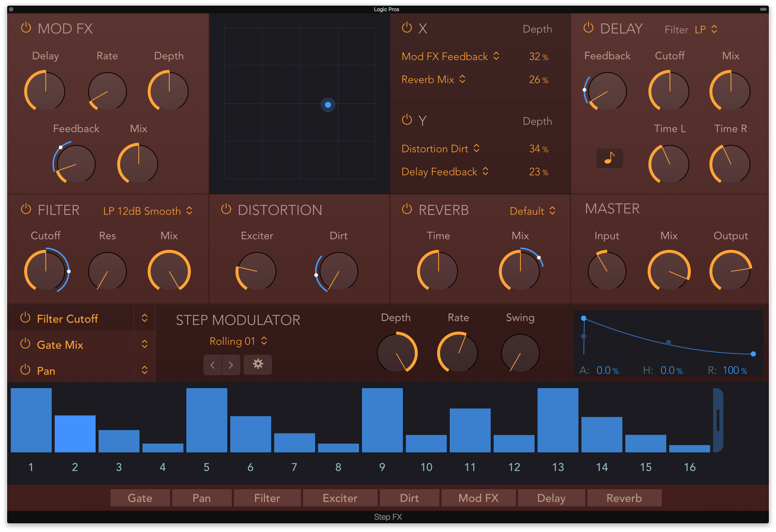Switch to the Pan step tab
This screenshot has height=532, width=776.
pos(202,498)
